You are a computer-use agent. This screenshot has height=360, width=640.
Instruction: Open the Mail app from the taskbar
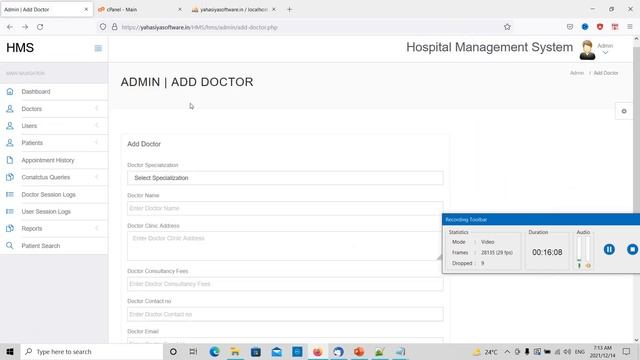[x=277, y=351]
